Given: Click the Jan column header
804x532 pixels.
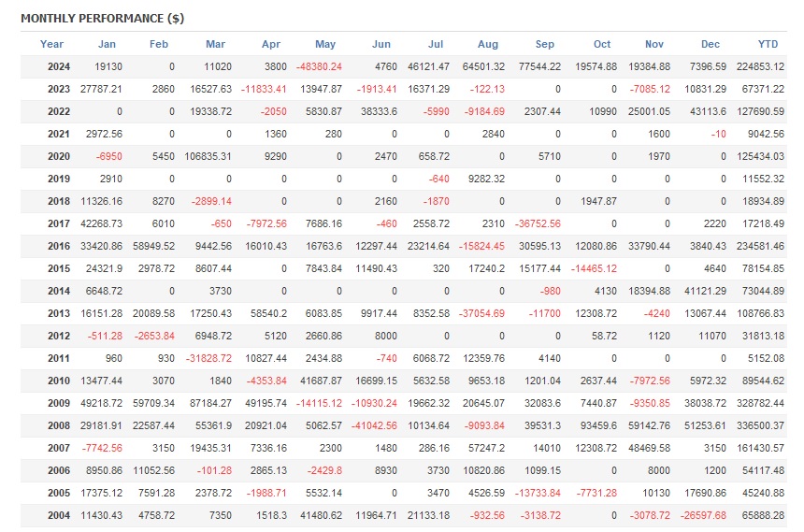Looking at the screenshot, I should [x=108, y=44].
